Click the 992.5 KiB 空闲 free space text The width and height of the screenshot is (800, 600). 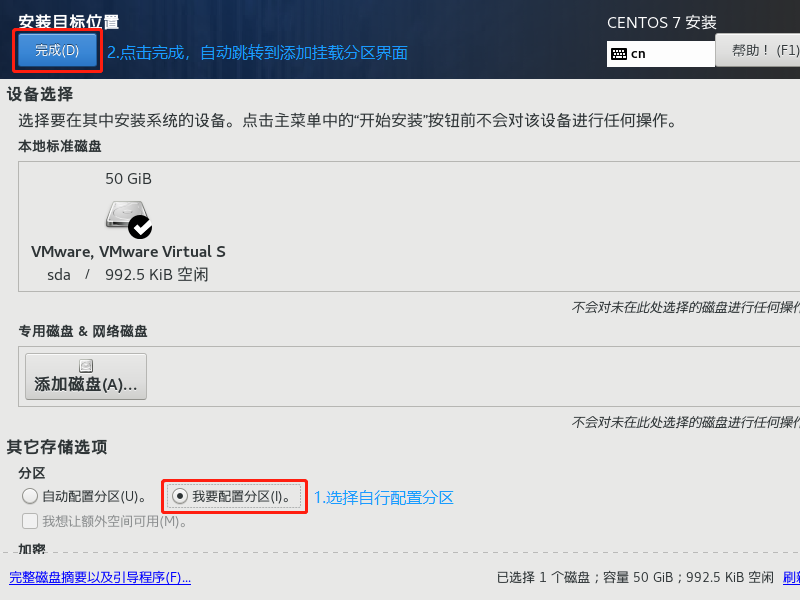coord(157,275)
